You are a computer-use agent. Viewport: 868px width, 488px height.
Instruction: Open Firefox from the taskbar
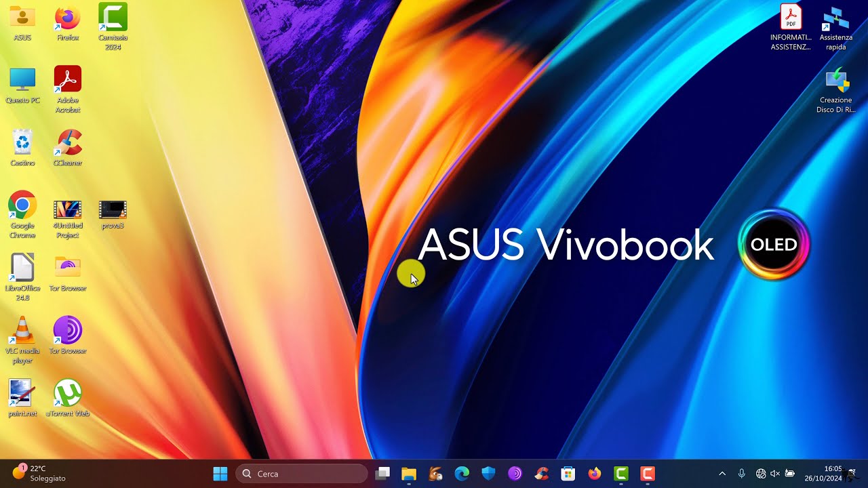(595, 474)
